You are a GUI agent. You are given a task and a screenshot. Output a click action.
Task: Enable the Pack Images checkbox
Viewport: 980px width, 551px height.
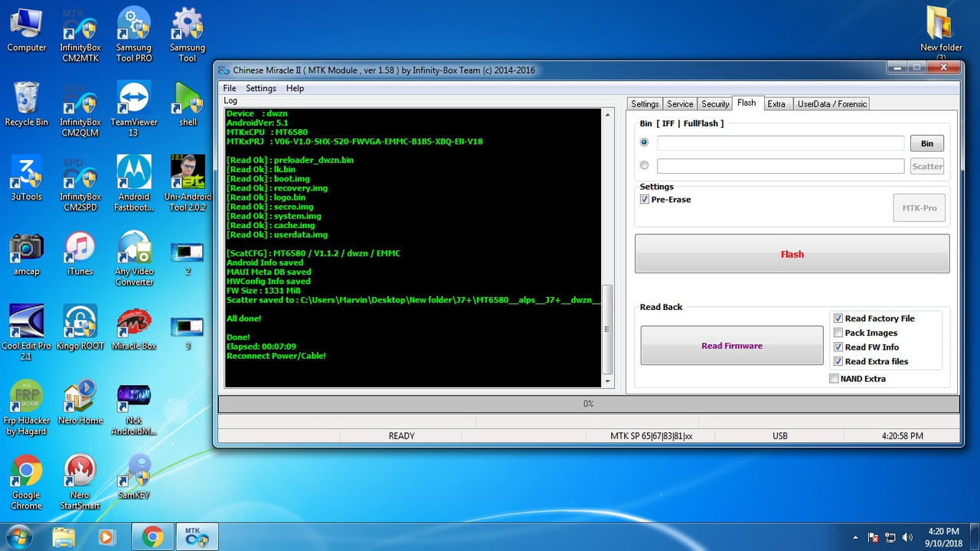tap(838, 333)
